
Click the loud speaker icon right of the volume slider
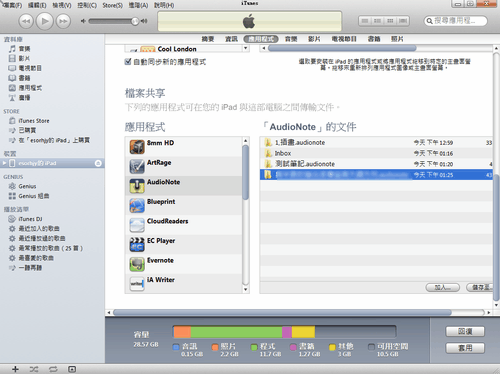[144, 21]
